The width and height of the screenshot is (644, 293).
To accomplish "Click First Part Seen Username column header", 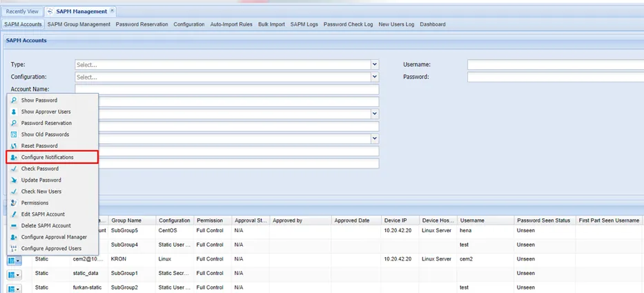I will tap(609, 220).
